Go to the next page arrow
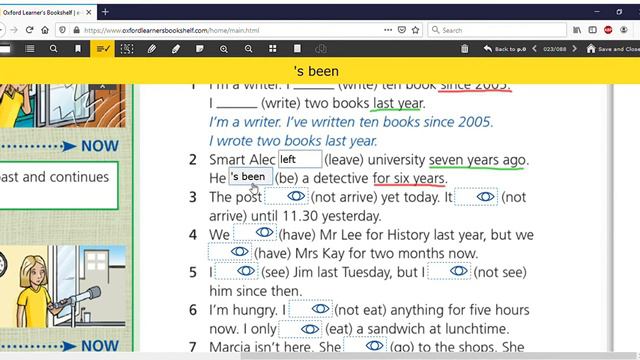 [x=574, y=49]
